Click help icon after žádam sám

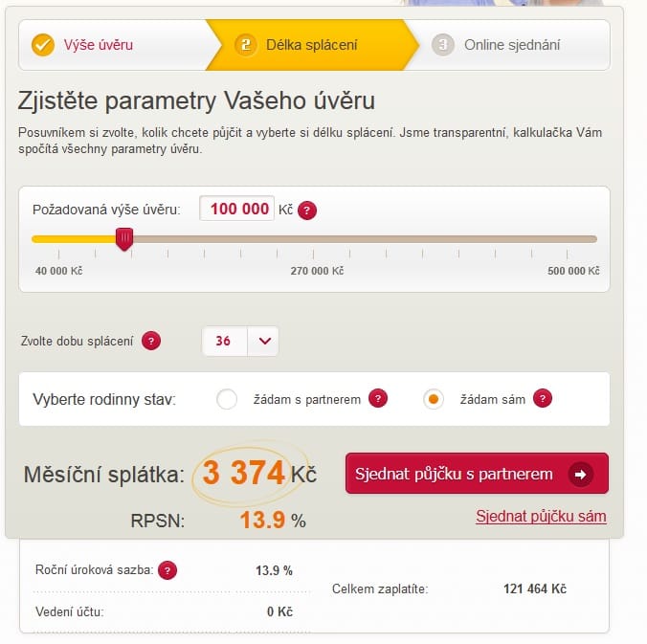pyautogui.click(x=543, y=398)
